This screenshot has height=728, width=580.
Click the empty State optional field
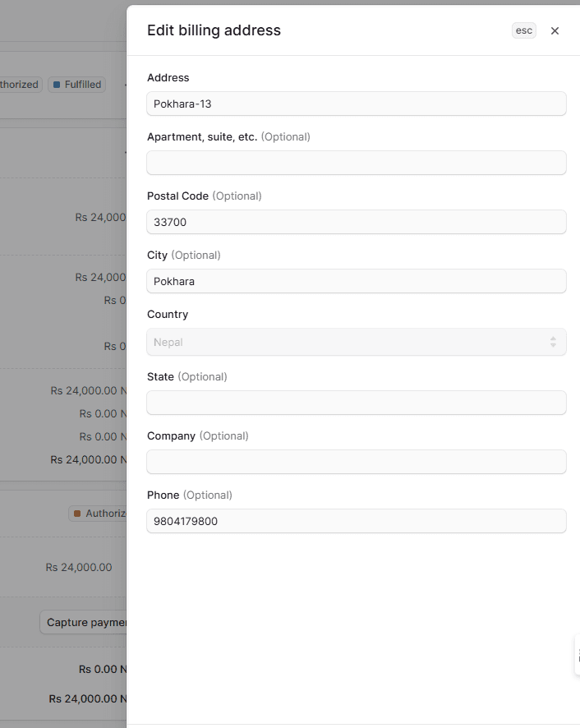[356, 403]
